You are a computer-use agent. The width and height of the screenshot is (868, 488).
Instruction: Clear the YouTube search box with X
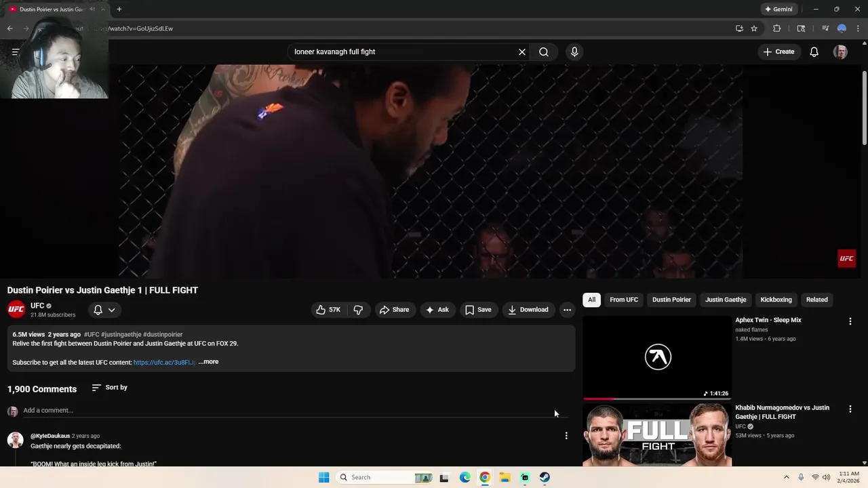(x=522, y=52)
